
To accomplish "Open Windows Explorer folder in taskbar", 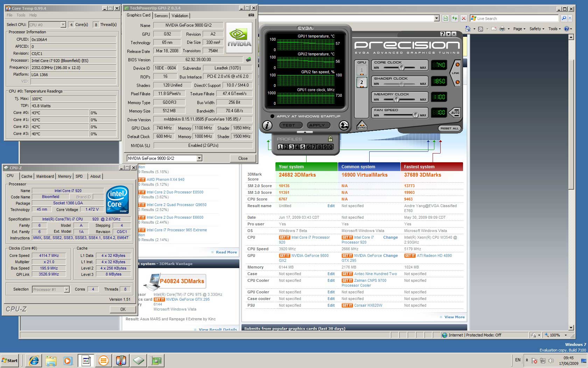I will pos(51,360).
